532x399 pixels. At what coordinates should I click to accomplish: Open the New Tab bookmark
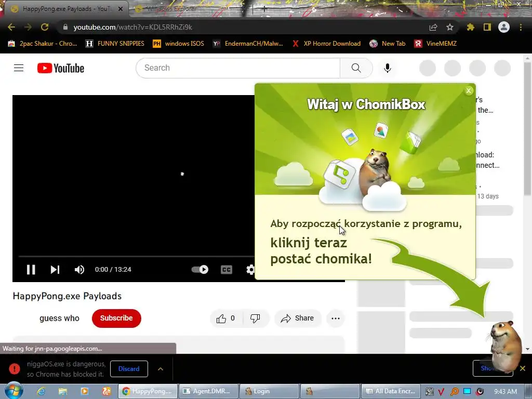tap(388, 44)
